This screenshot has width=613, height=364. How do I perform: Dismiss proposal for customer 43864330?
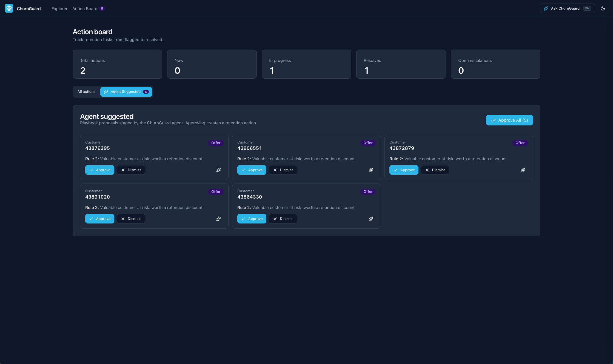pyautogui.click(x=283, y=219)
